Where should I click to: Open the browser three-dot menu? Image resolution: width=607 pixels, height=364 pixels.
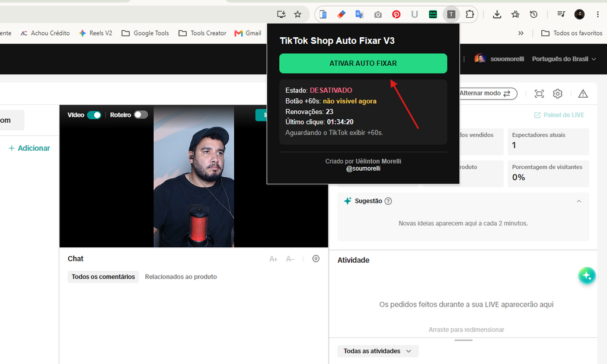click(598, 14)
